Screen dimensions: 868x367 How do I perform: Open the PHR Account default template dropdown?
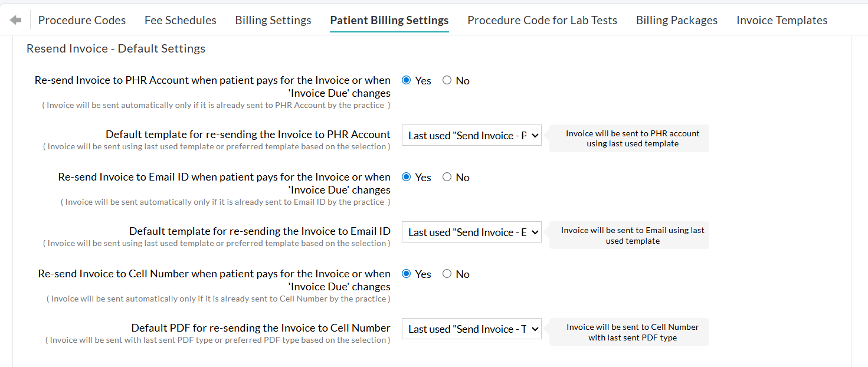pyautogui.click(x=471, y=135)
